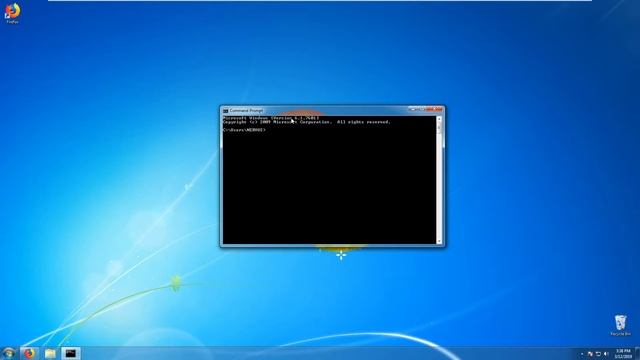Click Command Prompt scrollbar up arrow
The height and width of the screenshot is (360, 640).
[439, 119]
